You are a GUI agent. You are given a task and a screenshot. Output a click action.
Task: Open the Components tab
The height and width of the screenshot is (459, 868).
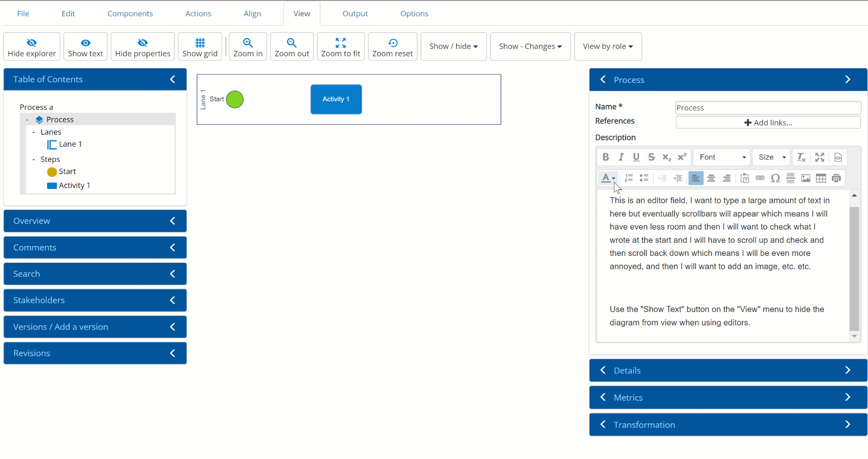pyautogui.click(x=130, y=14)
